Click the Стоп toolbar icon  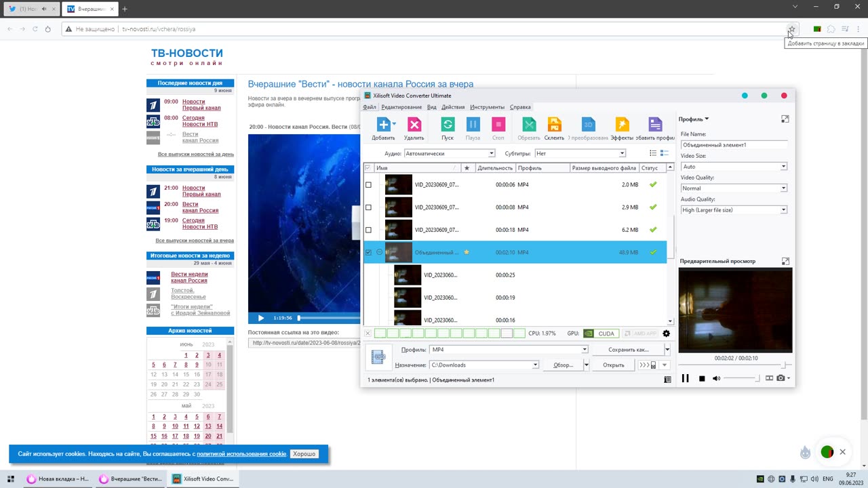pos(498,125)
